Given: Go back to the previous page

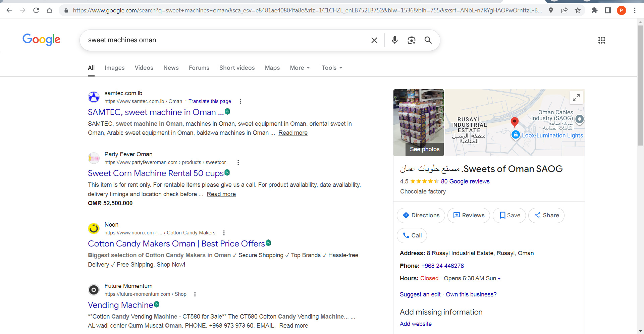Looking at the screenshot, I should [x=9, y=10].
